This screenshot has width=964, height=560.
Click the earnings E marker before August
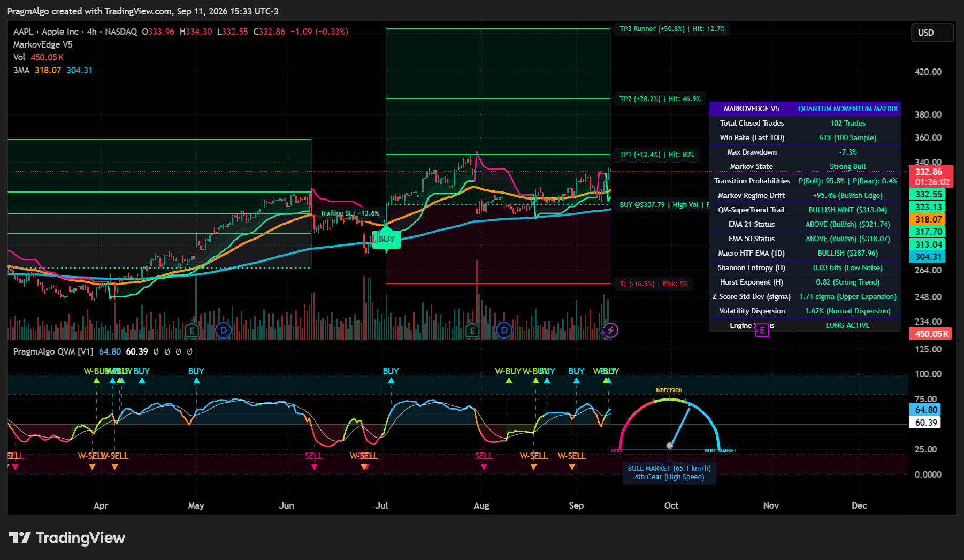coord(472,331)
